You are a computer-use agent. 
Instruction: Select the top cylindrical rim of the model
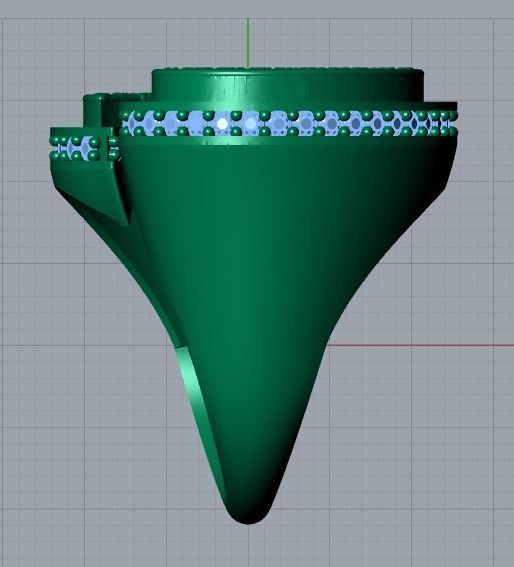click(288, 85)
